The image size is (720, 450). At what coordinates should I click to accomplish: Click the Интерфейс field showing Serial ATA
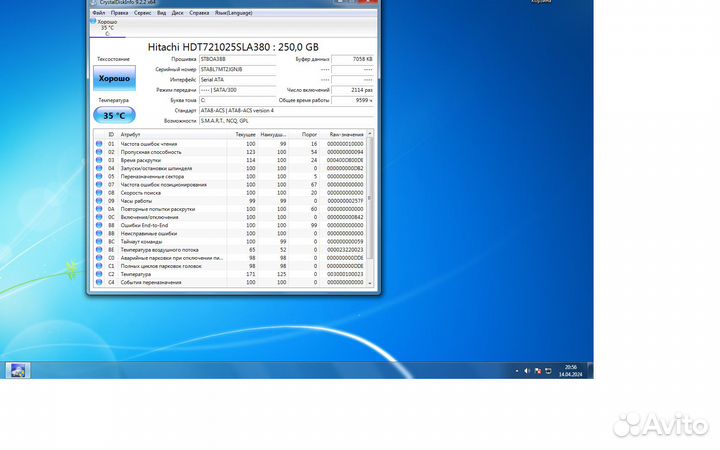pos(237,80)
